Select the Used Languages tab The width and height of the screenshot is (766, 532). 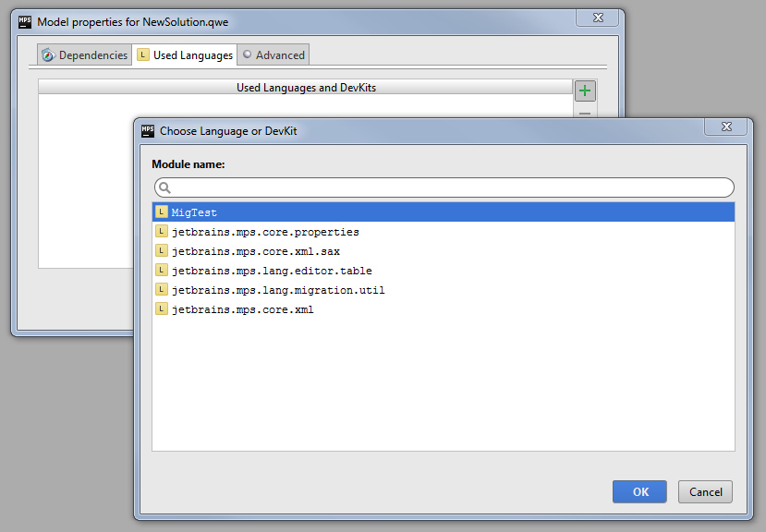pos(185,55)
